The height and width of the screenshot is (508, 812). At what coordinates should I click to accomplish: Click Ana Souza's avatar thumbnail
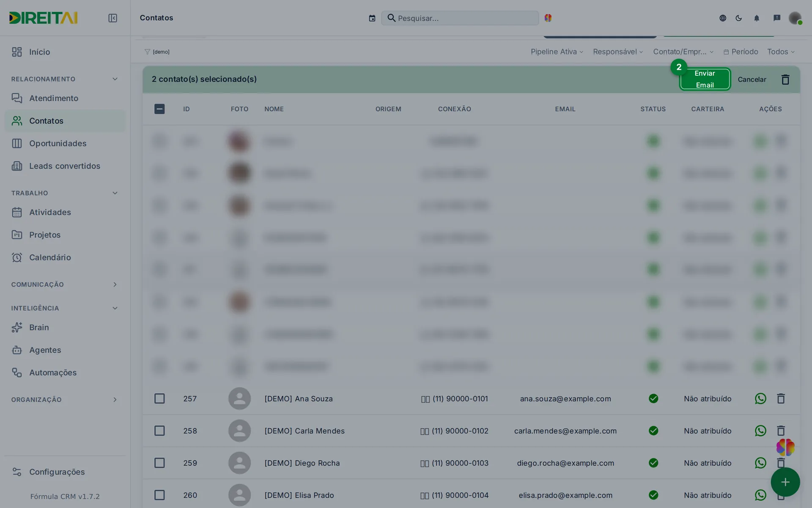tap(239, 398)
